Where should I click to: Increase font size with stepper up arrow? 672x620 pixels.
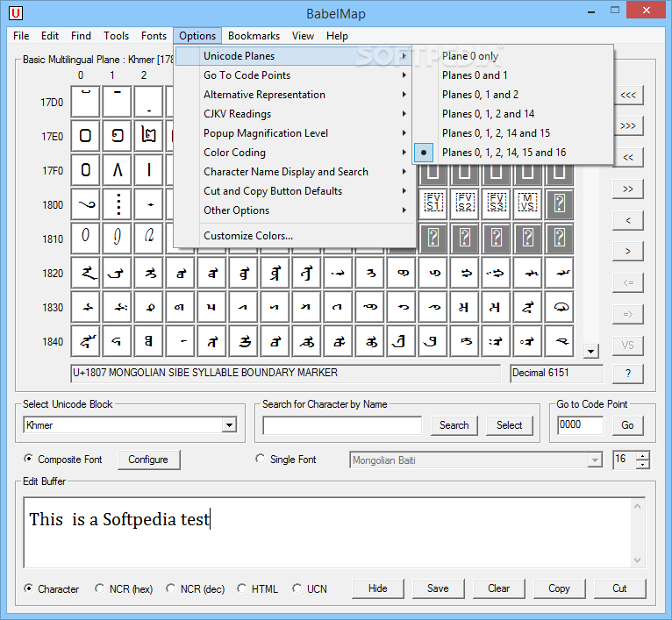tap(642, 456)
